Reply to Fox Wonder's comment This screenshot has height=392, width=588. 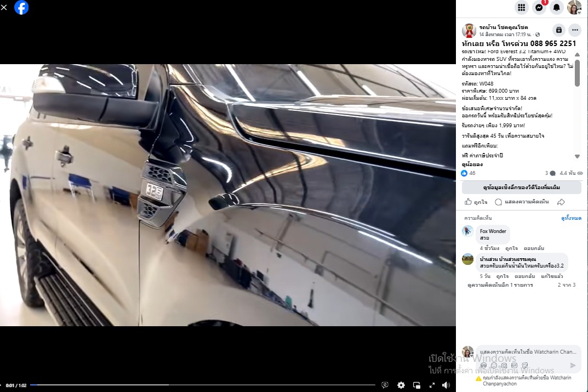tap(534, 248)
